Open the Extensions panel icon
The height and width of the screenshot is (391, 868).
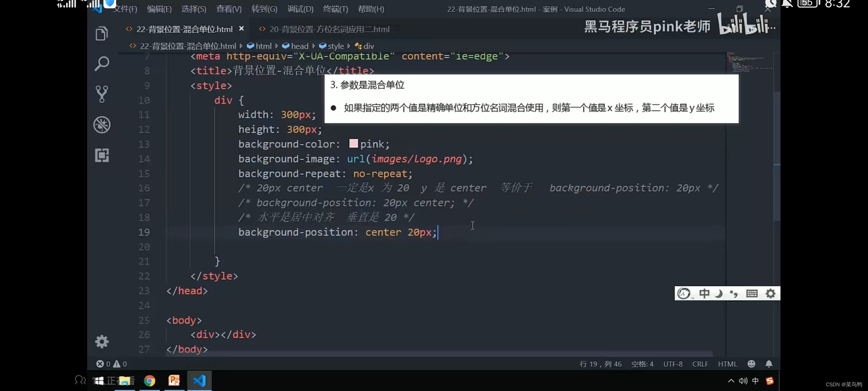click(102, 155)
